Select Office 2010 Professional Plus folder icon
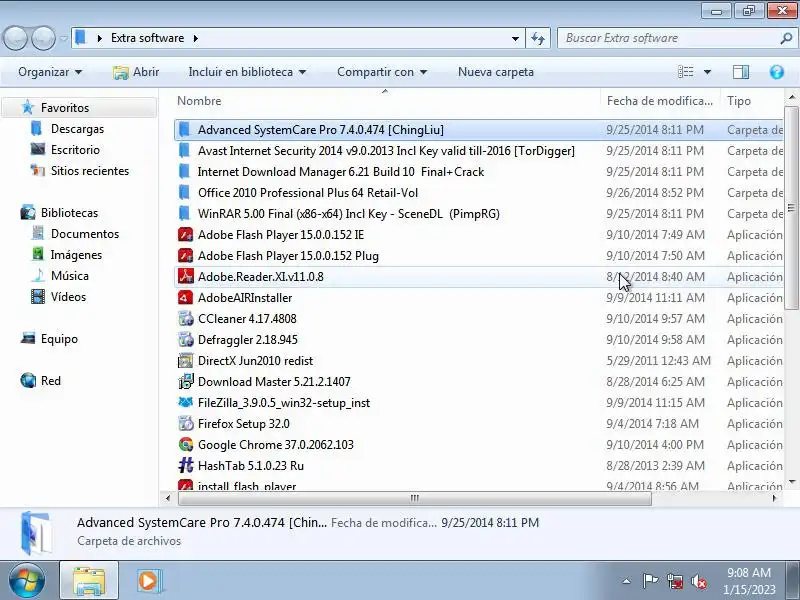 (x=184, y=192)
